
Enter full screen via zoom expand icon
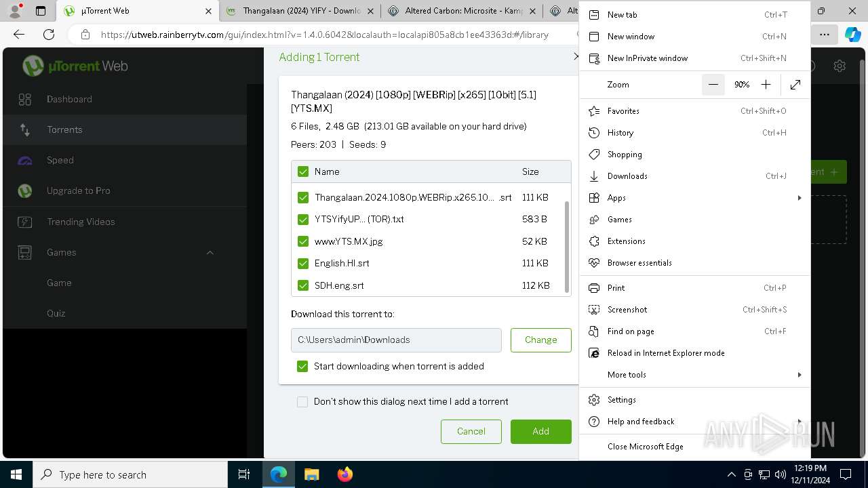(x=795, y=85)
